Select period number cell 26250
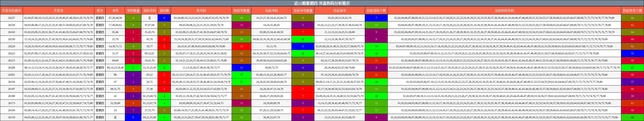The height and width of the screenshot is (121, 644). click(x=11, y=25)
